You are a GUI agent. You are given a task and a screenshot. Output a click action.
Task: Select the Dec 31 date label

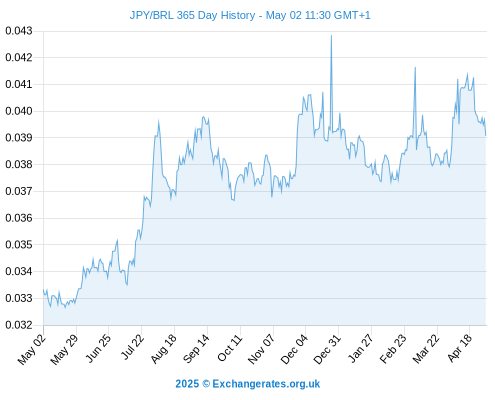(327, 349)
